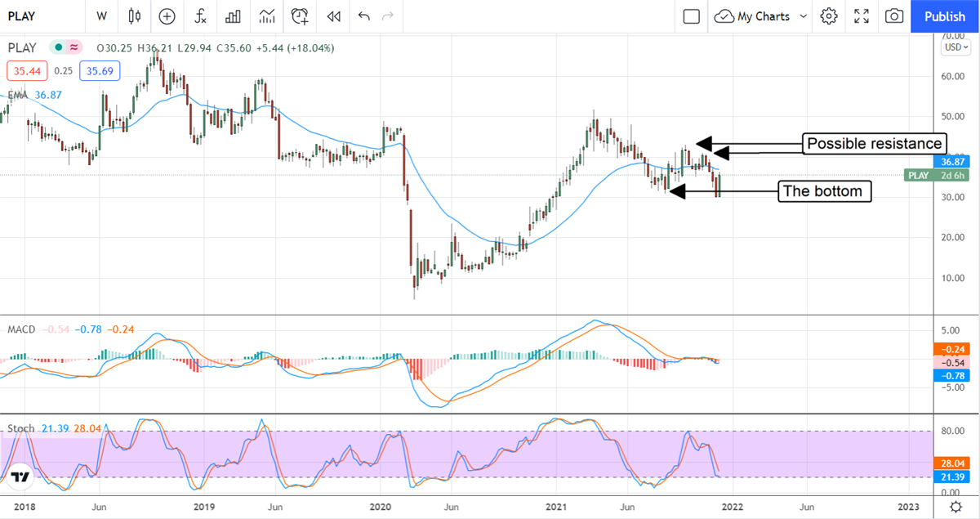Start bar replay with the rewind icon
Image resolution: width=980 pixels, height=519 pixels.
333,16
